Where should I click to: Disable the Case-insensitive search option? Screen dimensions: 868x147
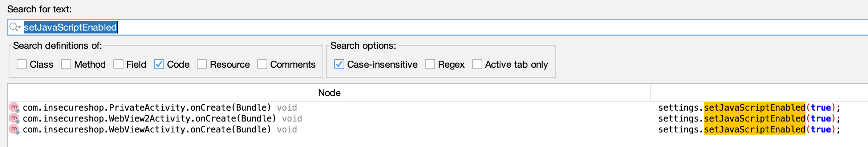click(x=339, y=64)
